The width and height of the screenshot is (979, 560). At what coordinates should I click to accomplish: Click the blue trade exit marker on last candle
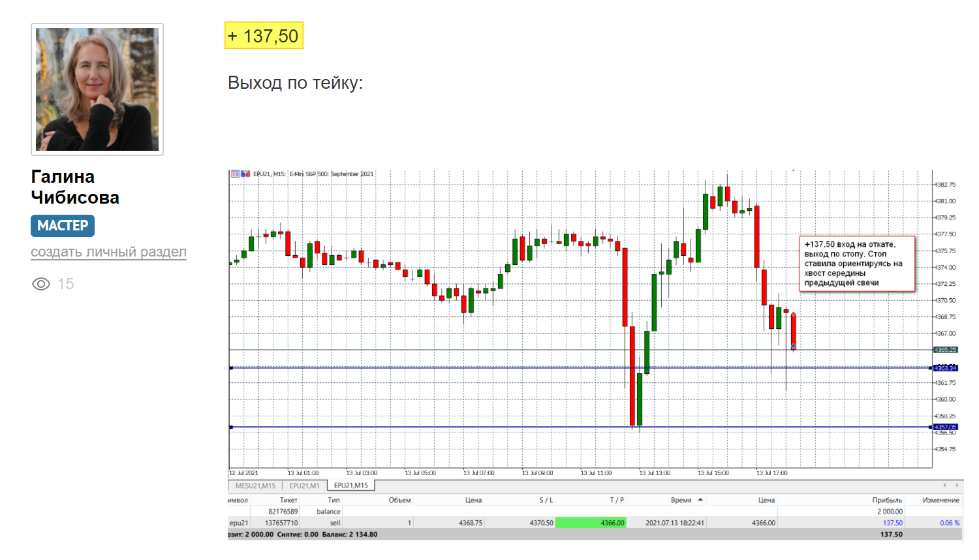[793, 347]
